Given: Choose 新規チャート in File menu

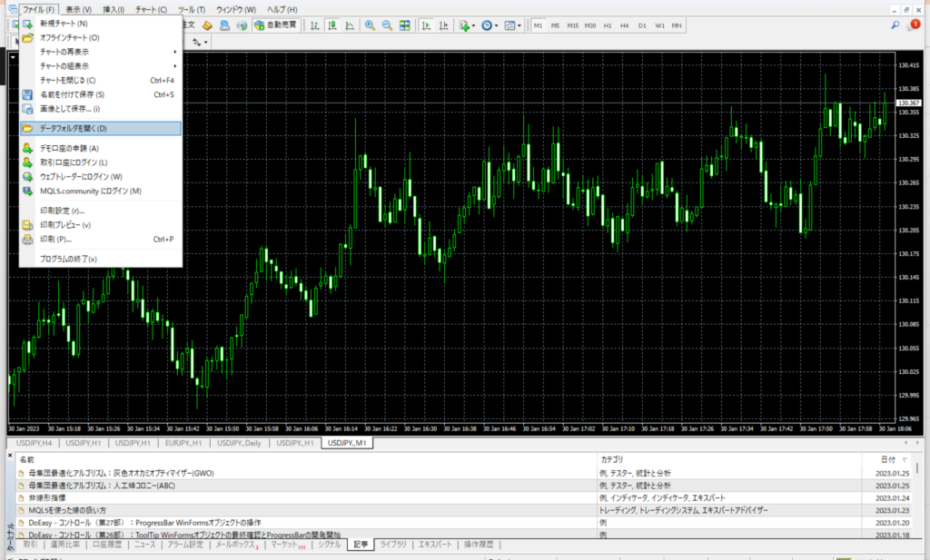Looking at the screenshot, I should [101, 23].
